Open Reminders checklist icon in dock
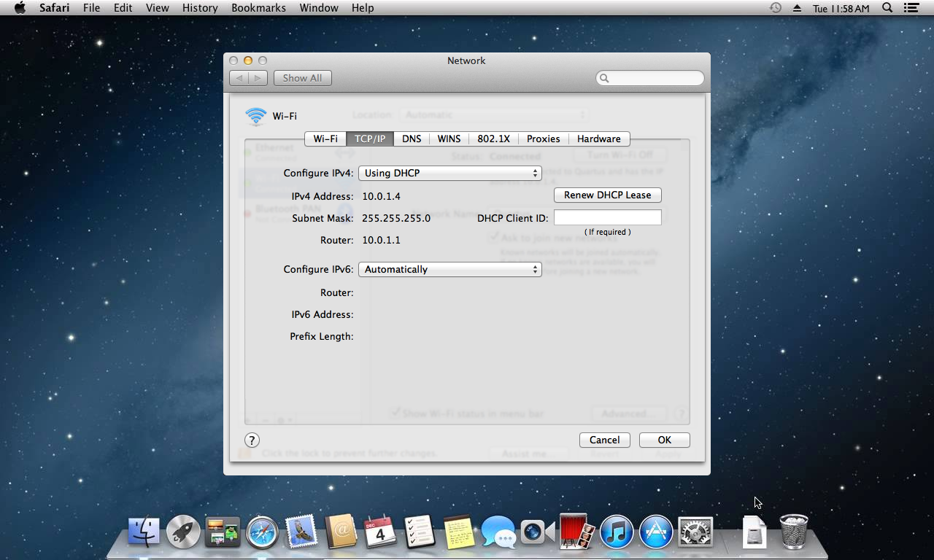 coord(420,532)
